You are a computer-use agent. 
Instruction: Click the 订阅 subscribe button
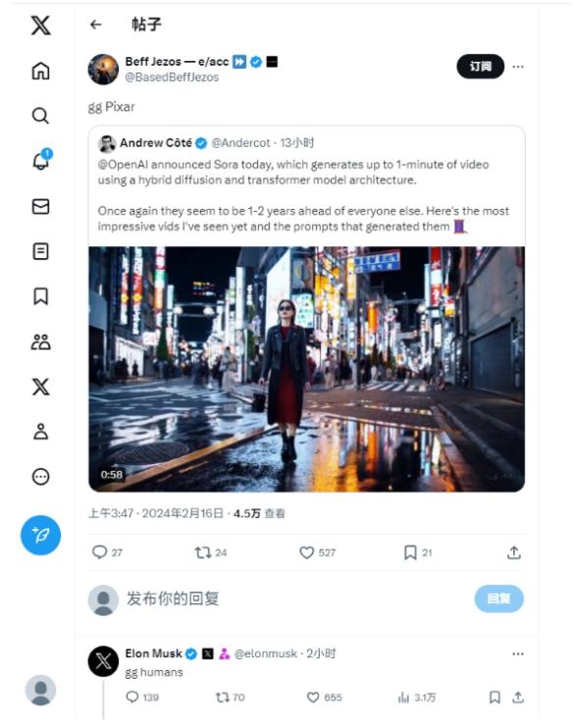tap(480, 67)
